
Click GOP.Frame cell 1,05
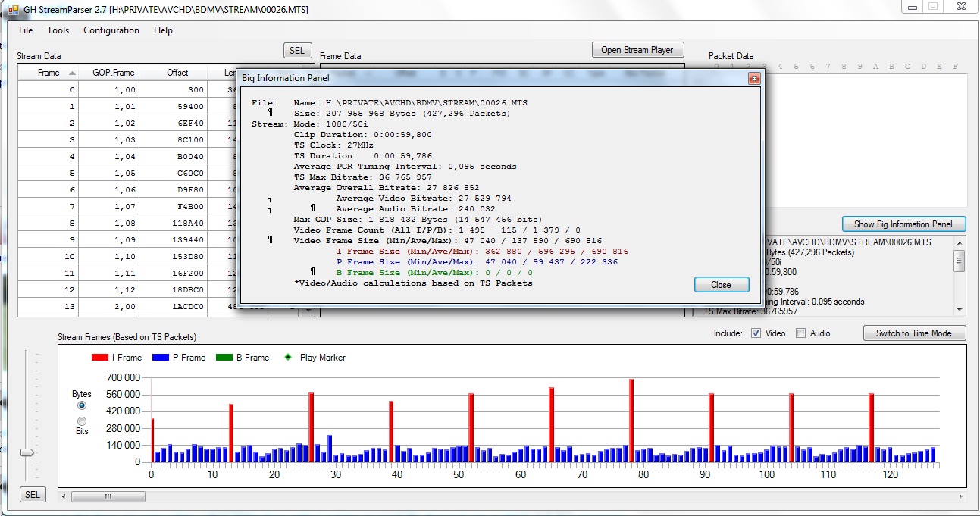(x=110, y=174)
